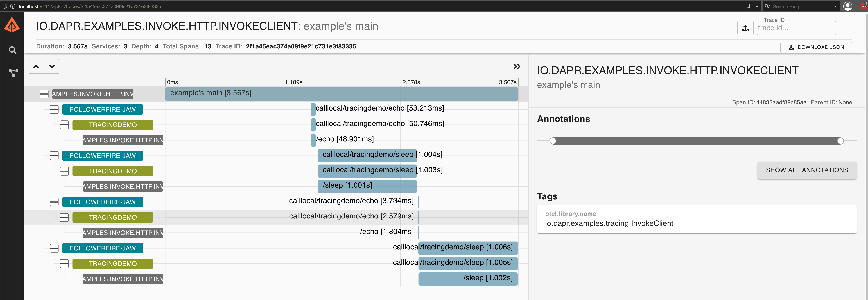
Task: Open the dependencies graph icon
Action: coord(13,73)
